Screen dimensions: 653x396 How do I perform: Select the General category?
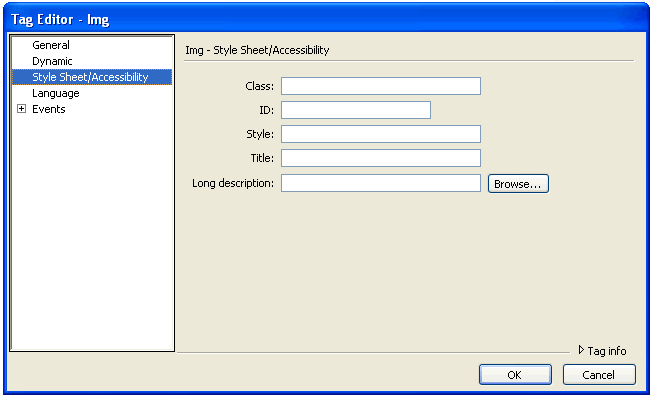pyautogui.click(x=51, y=45)
